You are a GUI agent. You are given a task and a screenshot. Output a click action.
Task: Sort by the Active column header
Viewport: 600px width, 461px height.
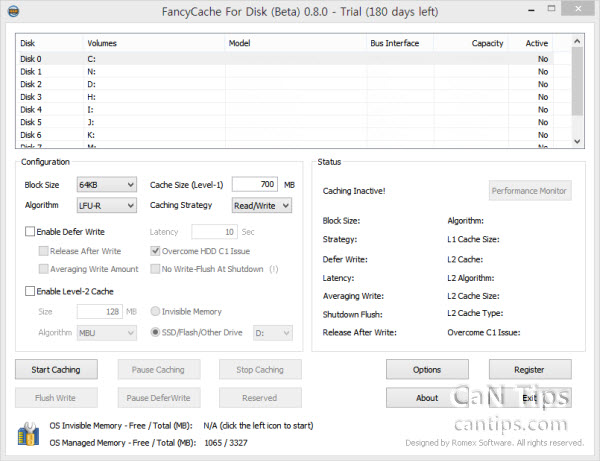tap(531, 43)
